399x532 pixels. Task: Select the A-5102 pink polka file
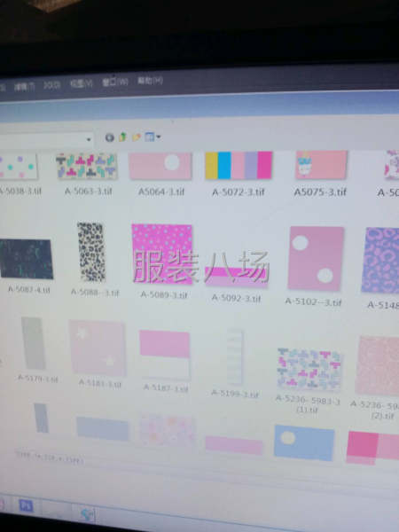click(x=316, y=258)
